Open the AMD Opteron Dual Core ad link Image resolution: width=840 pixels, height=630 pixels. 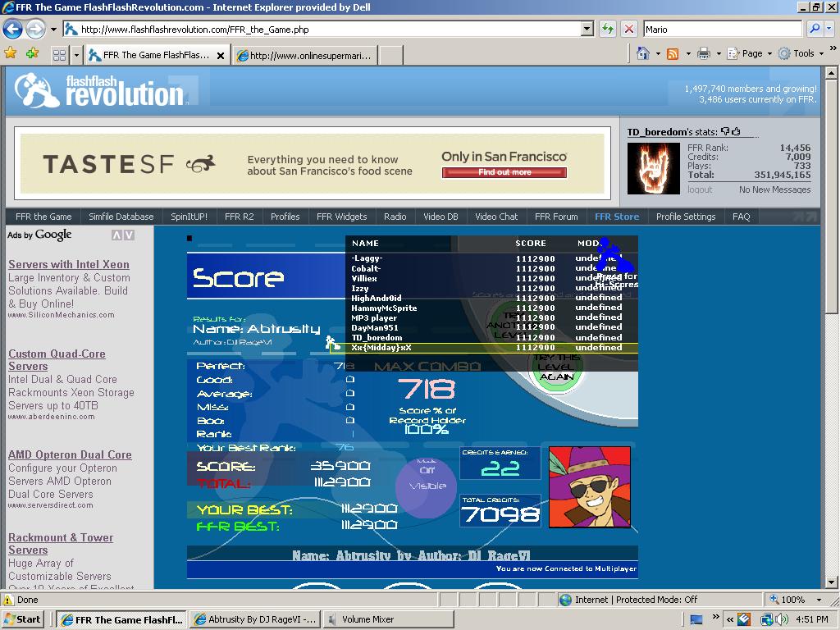click(70, 454)
